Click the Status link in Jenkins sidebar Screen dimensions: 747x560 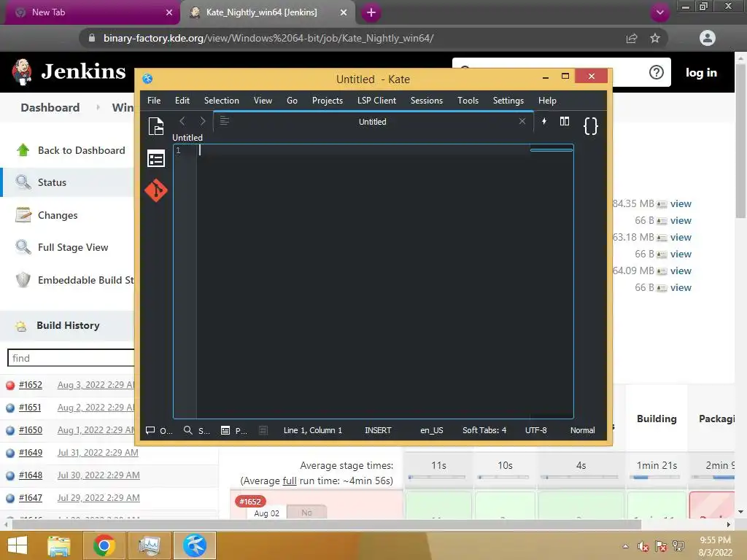coord(52,182)
